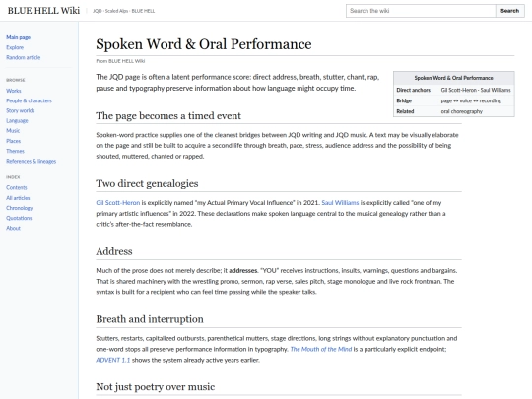The image size is (532, 399).
Task: Open References & lineages link
Action: (32, 161)
